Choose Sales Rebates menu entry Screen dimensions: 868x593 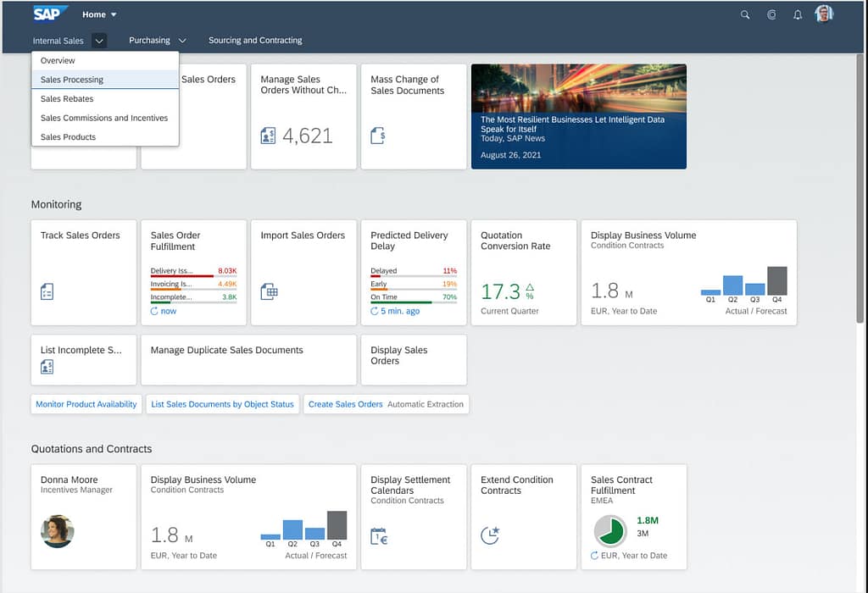point(67,99)
